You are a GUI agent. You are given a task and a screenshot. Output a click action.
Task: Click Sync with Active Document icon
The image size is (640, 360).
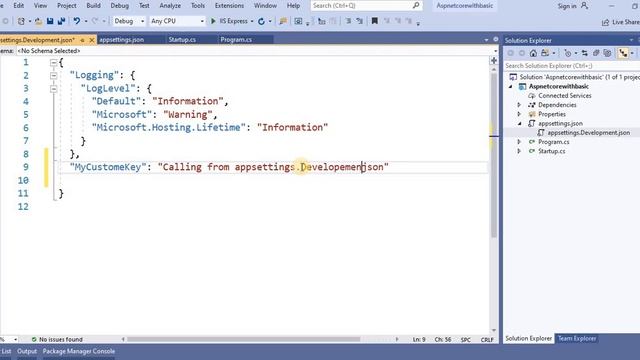click(584, 53)
